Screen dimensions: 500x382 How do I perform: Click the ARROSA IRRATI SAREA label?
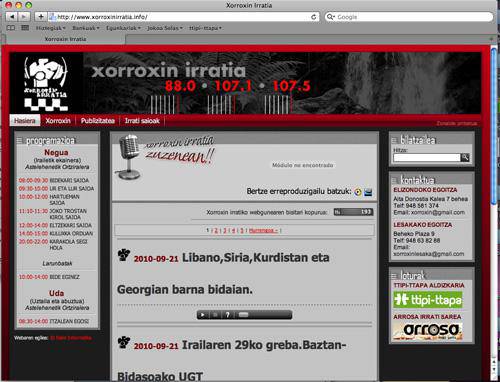click(x=427, y=317)
